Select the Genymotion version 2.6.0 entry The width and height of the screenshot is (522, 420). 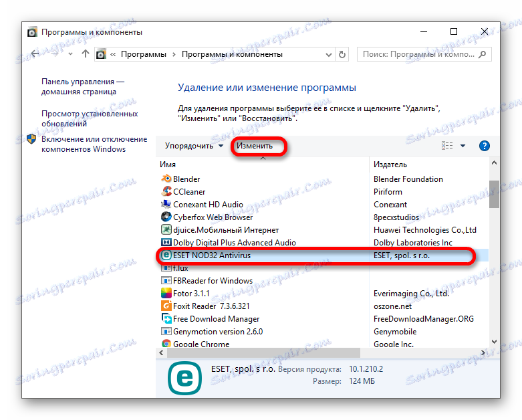click(x=218, y=332)
